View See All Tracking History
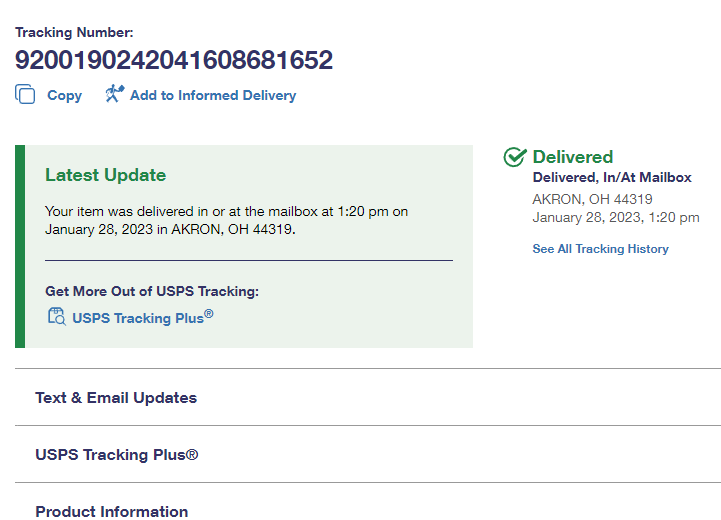721x520 pixels. pos(600,248)
